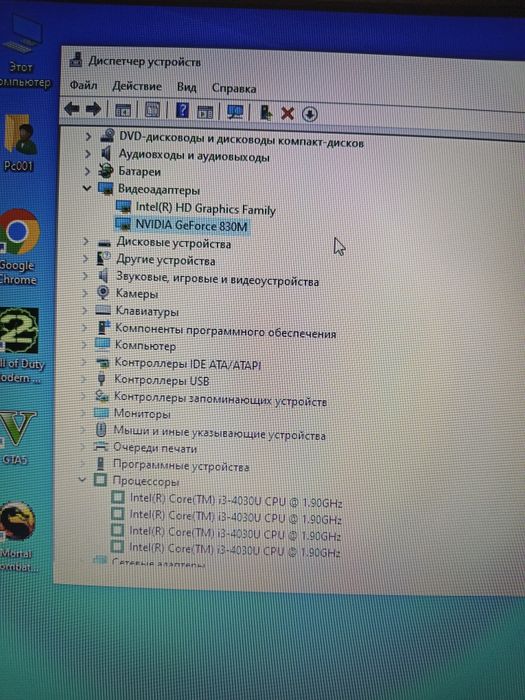Select the last Intel Core i3-4030U processor entry
Image resolution: width=525 pixels, height=700 pixels.
[234, 550]
